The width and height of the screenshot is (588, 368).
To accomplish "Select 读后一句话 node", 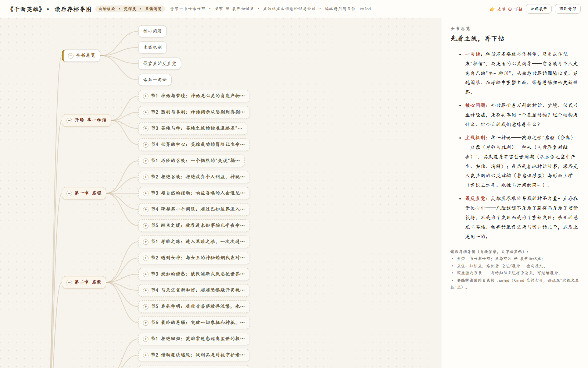I will point(155,80).
